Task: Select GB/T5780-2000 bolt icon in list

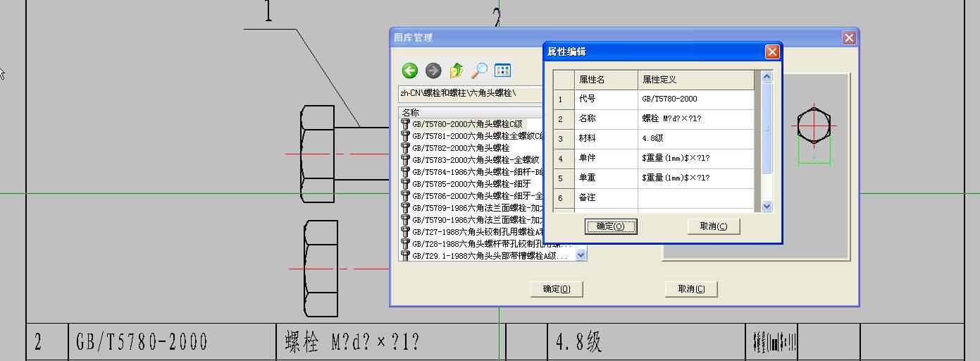Action: (x=406, y=124)
